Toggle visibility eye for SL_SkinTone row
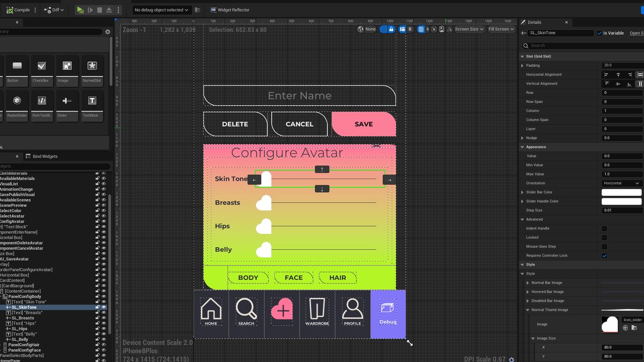The width and height of the screenshot is (644, 362). pos(103,307)
